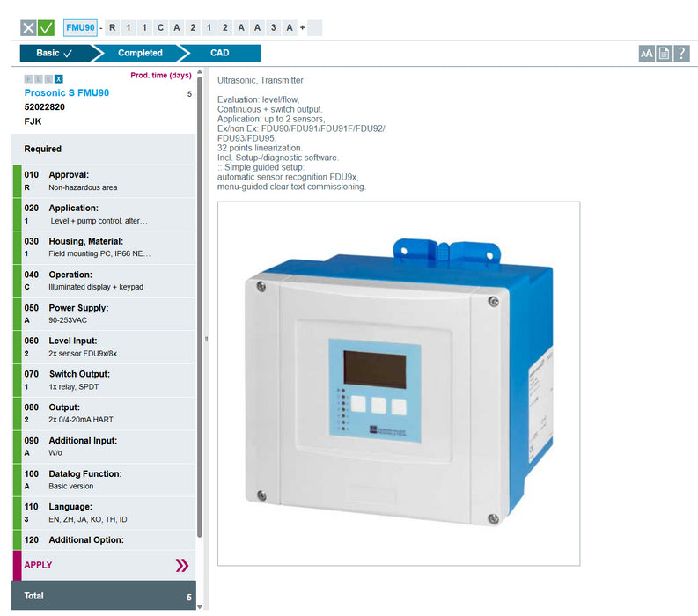
Task: Expand the 010 Approval option
Action: [x=104, y=181]
